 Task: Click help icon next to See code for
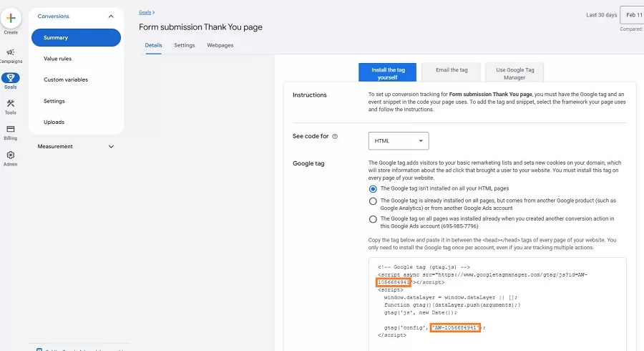point(335,136)
